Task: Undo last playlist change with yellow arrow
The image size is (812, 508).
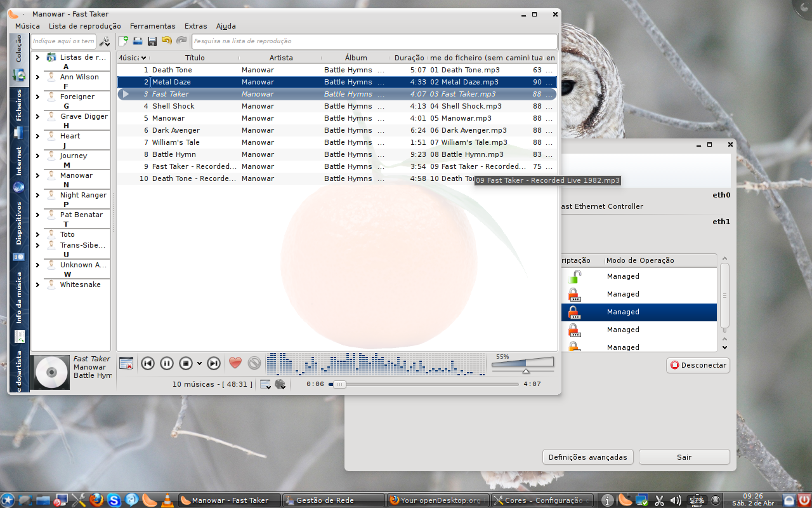Action: coord(167,41)
